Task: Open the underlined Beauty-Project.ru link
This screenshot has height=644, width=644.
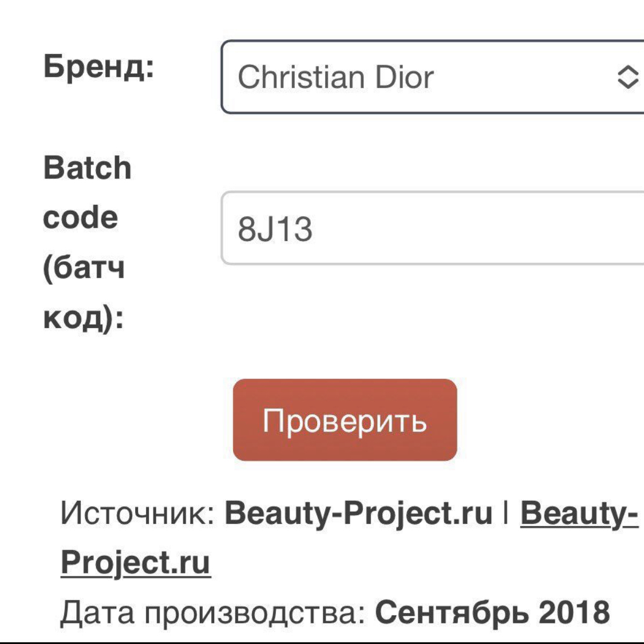Action: point(578,513)
